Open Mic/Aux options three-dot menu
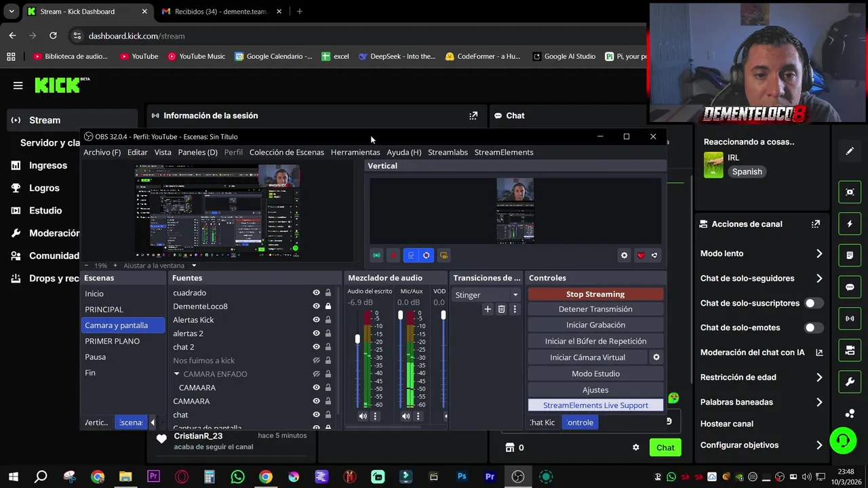The image size is (868, 488). click(418, 416)
